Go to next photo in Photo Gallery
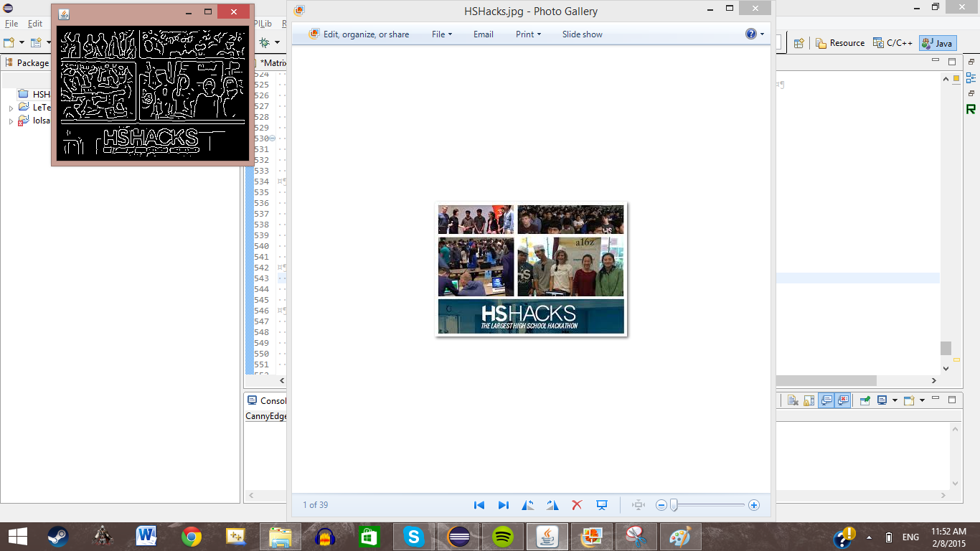The image size is (980, 551). coord(504,505)
